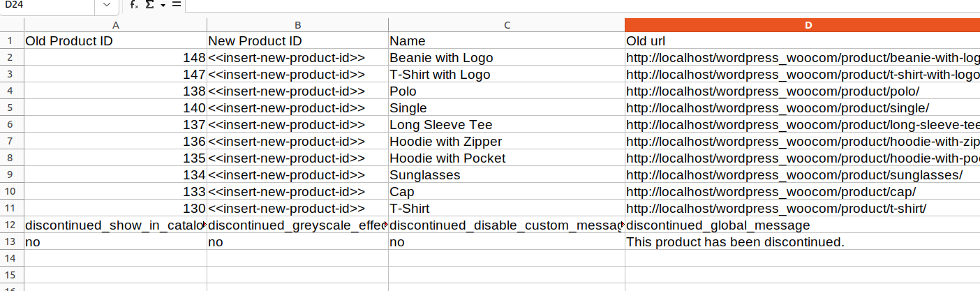Select column B header
Screen dimensions: 980x291
(x=297, y=25)
